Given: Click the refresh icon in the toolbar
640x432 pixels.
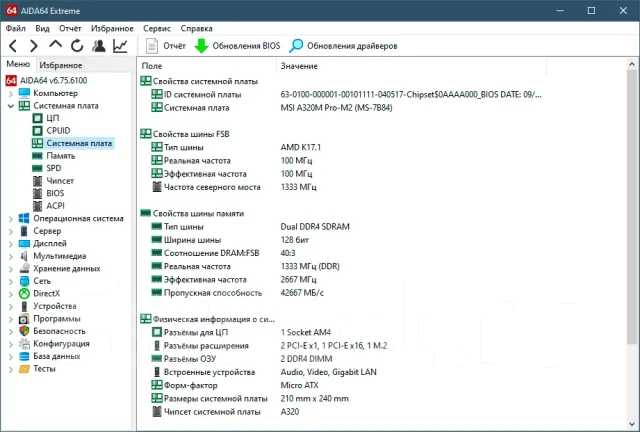Looking at the screenshot, I should coord(77,46).
